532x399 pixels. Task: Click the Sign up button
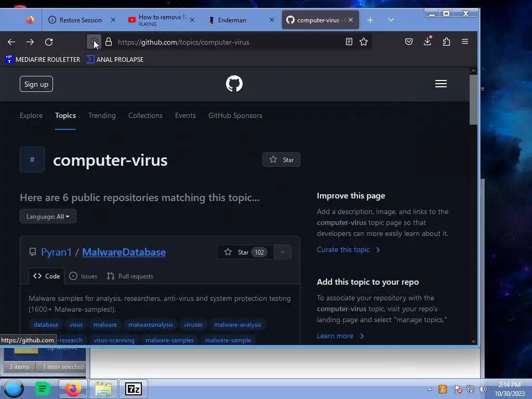pos(36,84)
